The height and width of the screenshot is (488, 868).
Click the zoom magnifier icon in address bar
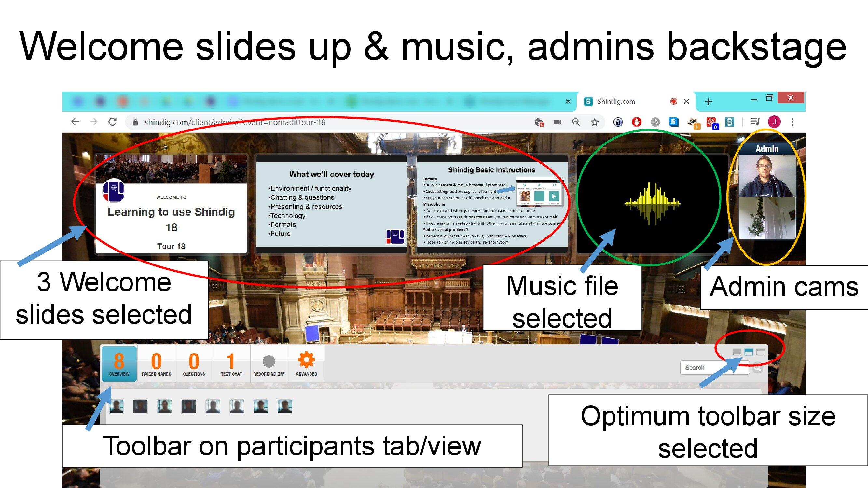point(576,122)
